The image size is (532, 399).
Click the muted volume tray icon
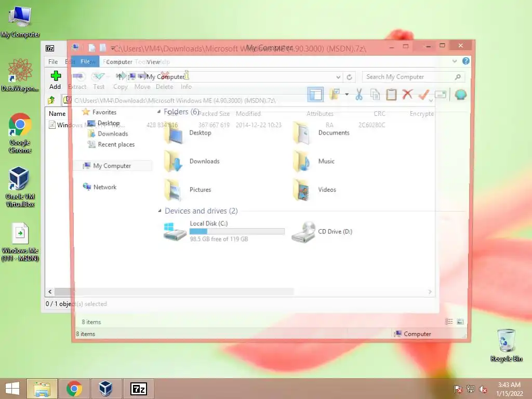[x=483, y=389]
